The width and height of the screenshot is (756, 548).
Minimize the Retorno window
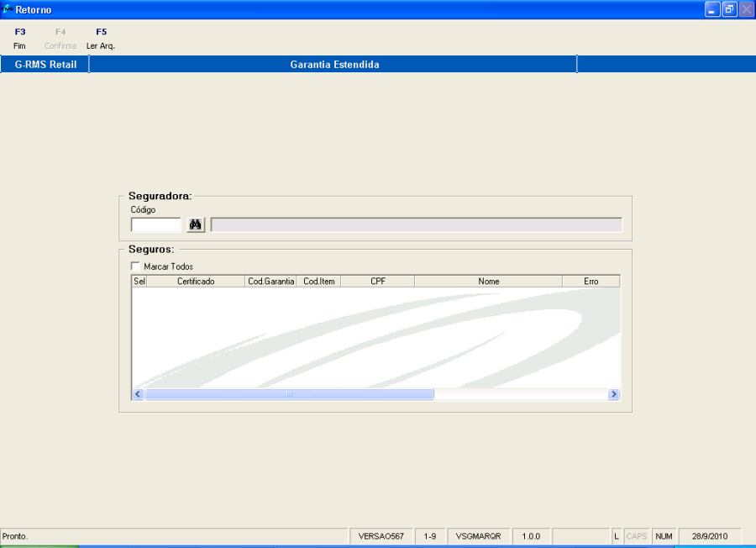(712, 9)
